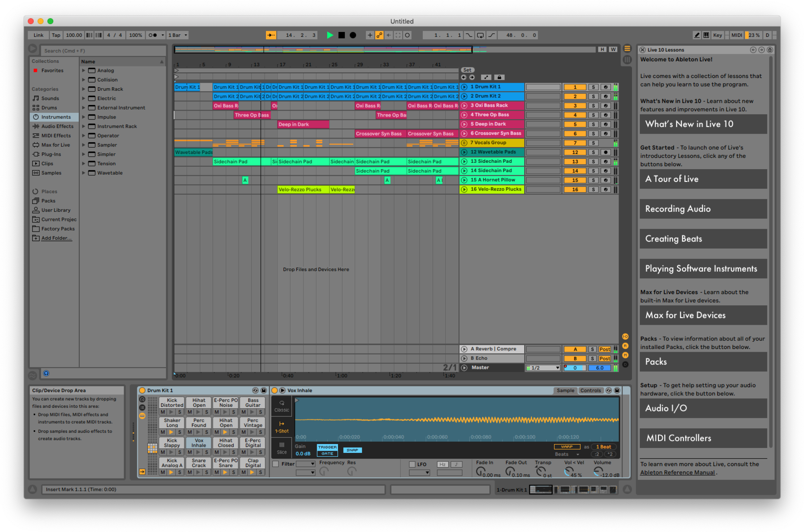Solo the 3 Oxi Bass Rack track
The width and height of the screenshot is (804, 532).
593,106
